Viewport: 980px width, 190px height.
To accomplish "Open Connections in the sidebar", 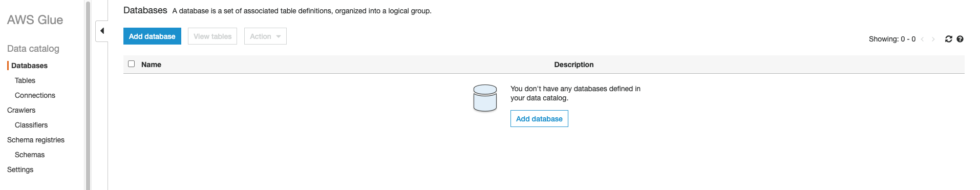I will tap(35, 95).
